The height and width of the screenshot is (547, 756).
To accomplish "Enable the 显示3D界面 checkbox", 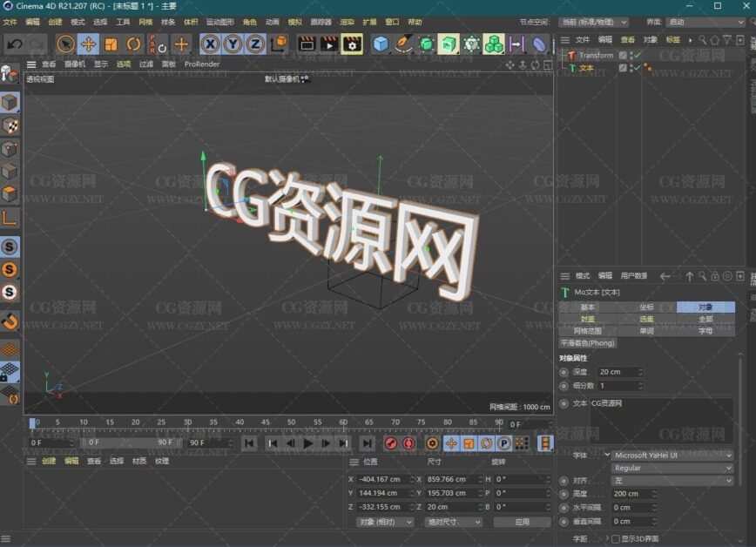I will 616,539.
